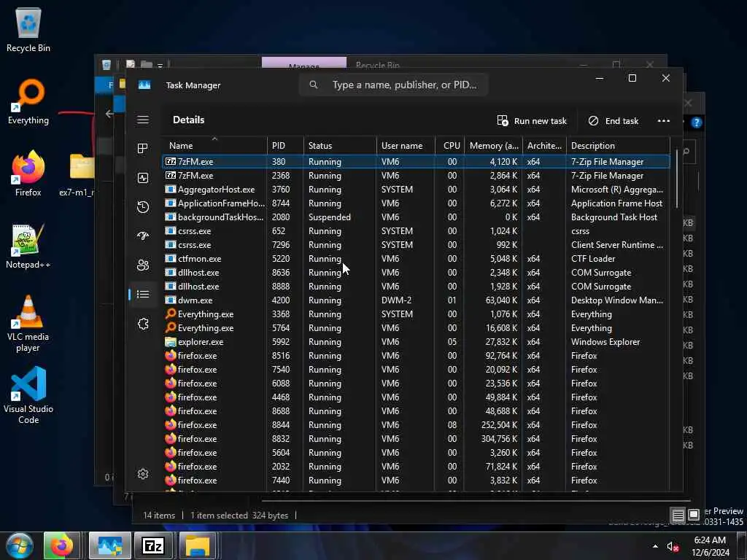This screenshot has height=560, width=747.
Task: Open Notepad++ desktop shortcut
Action: [28, 246]
